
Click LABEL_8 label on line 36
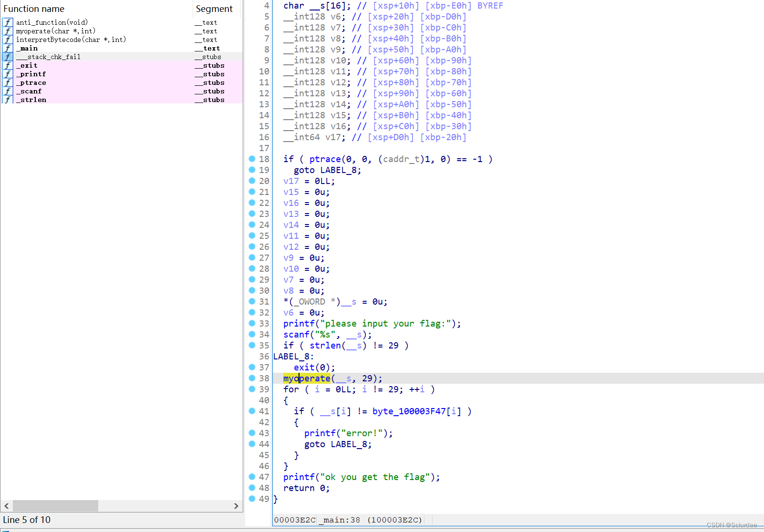pos(293,356)
